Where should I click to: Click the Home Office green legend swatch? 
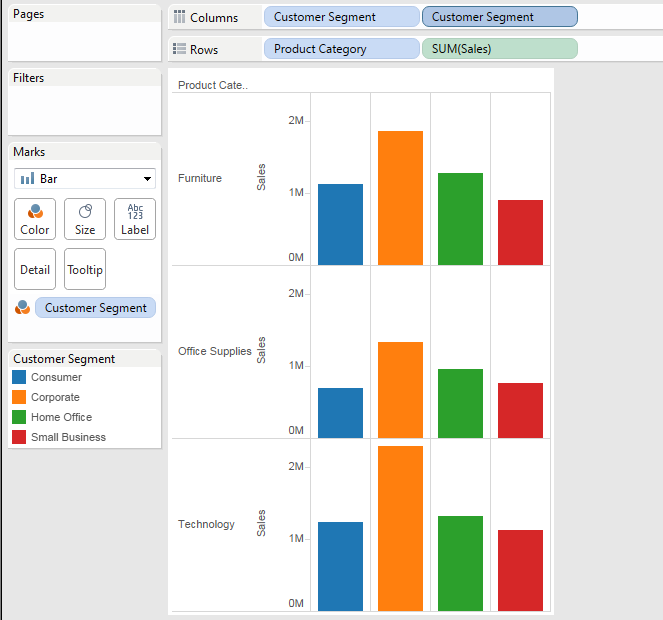[19, 417]
